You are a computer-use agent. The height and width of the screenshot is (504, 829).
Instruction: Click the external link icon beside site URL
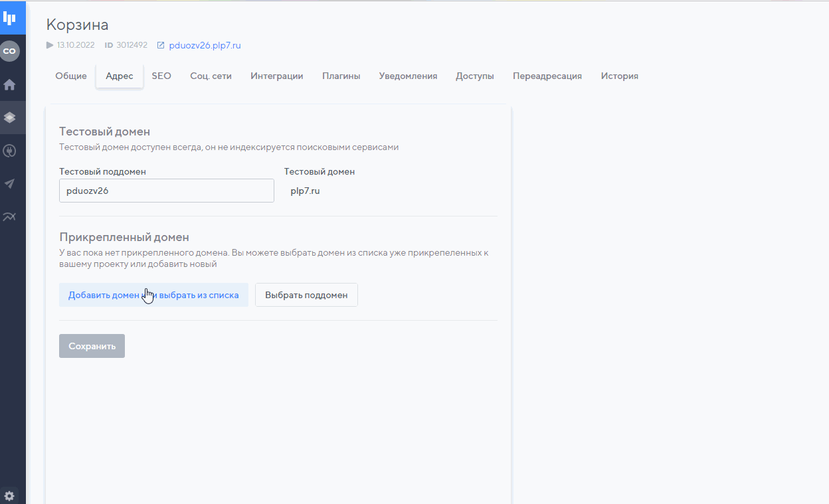click(160, 46)
